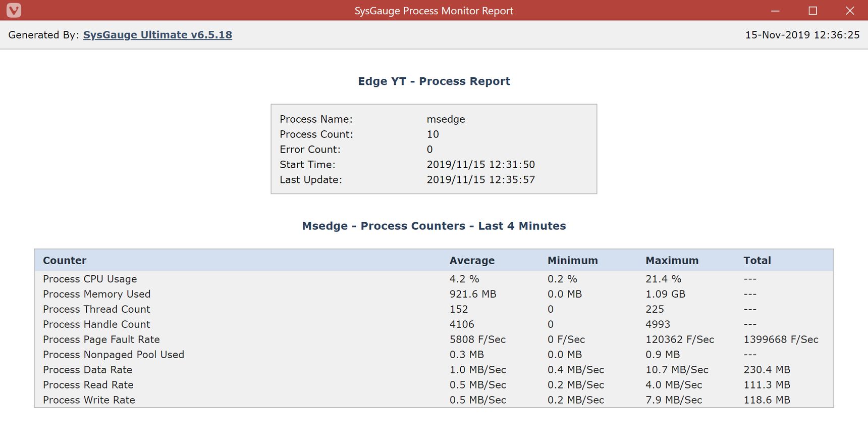
Task: Click the Average column header
Action: point(472,261)
